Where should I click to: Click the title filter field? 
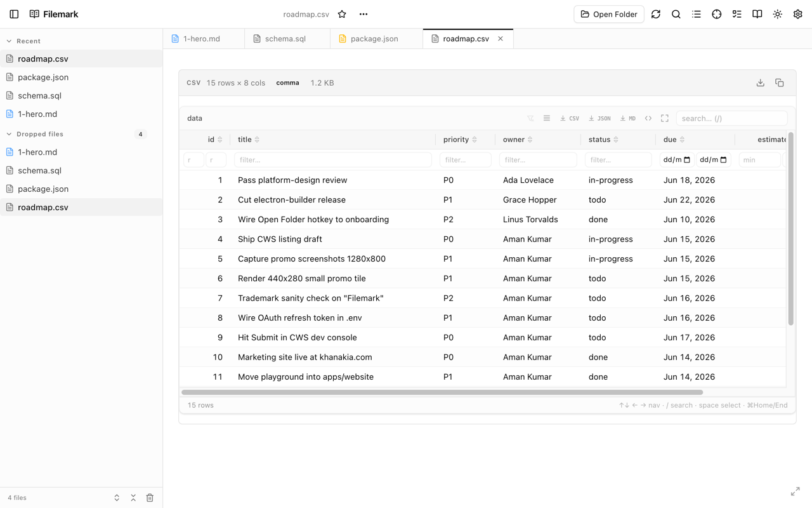point(333,160)
